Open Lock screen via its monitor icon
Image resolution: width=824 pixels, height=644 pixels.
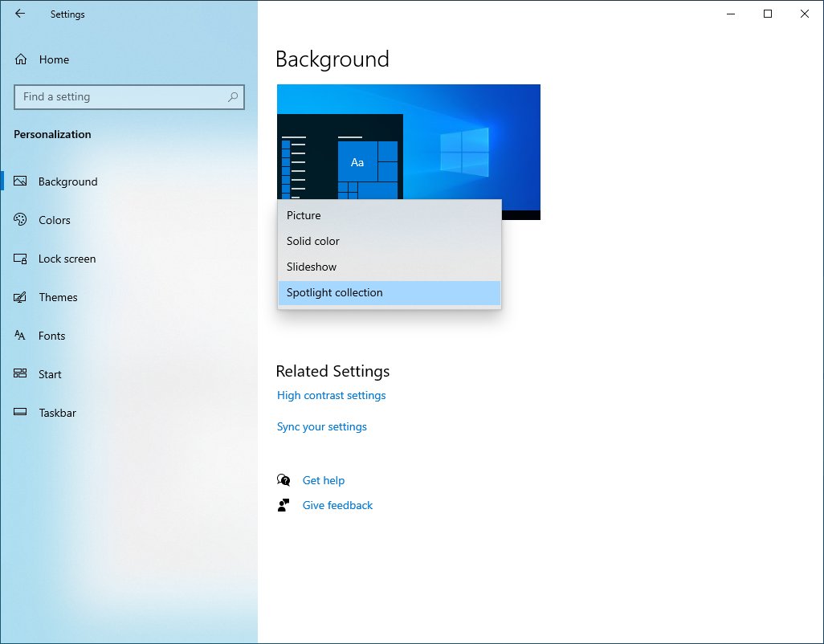[x=21, y=259]
